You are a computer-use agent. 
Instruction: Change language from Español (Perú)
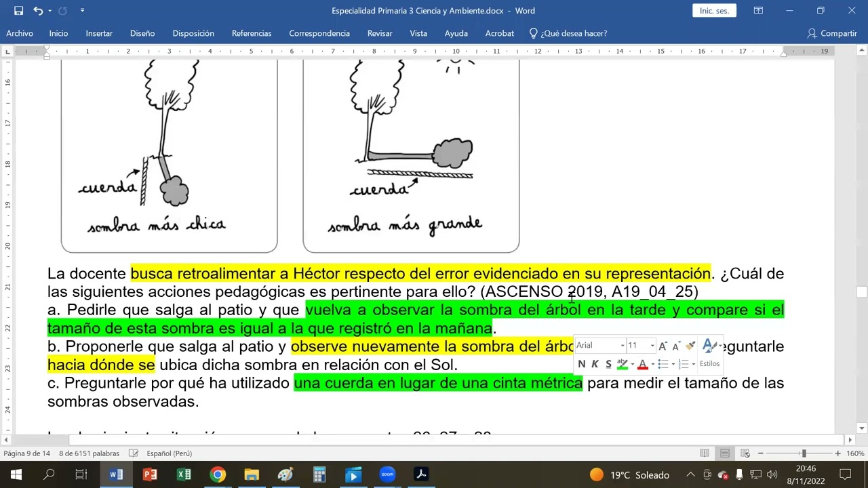point(170,453)
